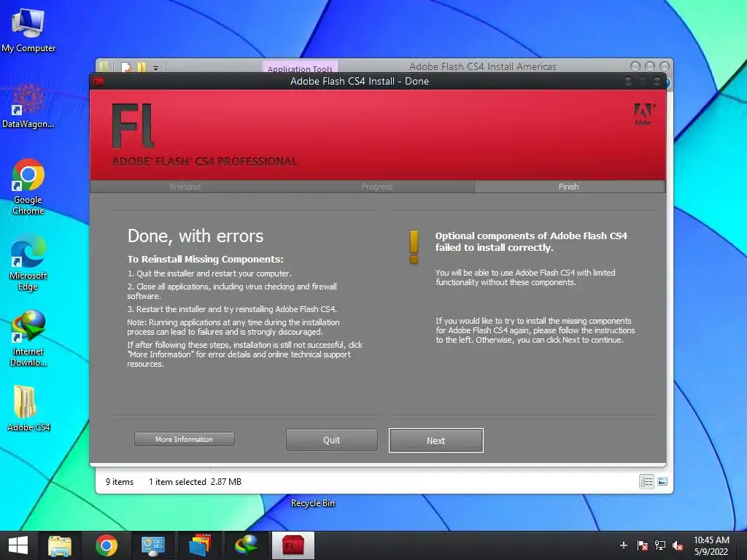Click the Quit button in the installer
747x560 pixels.
tap(332, 440)
